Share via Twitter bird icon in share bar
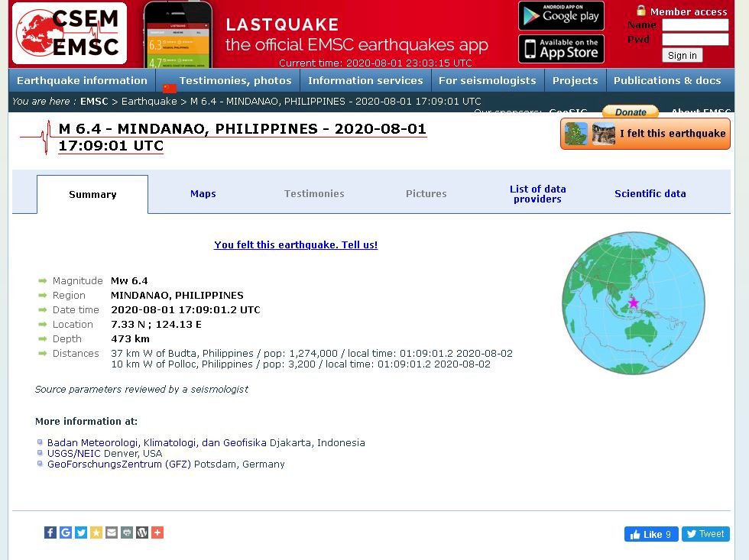This screenshot has width=749, height=560. click(x=81, y=532)
